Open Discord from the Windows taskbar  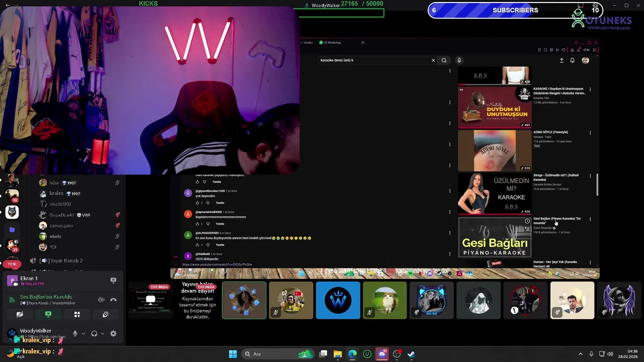pos(382,354)
